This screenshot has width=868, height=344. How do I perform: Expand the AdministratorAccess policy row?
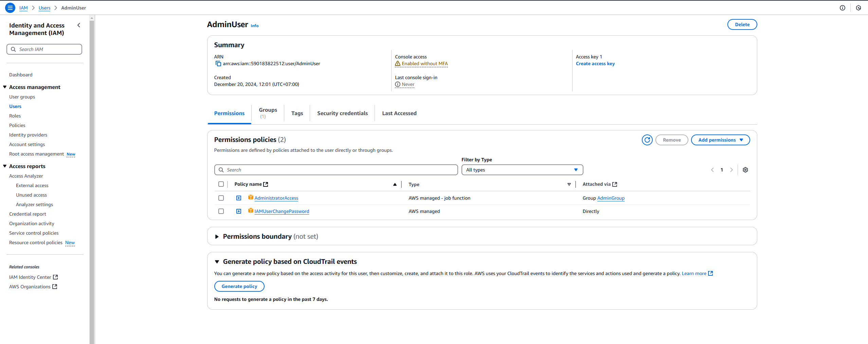coord(239,198)
